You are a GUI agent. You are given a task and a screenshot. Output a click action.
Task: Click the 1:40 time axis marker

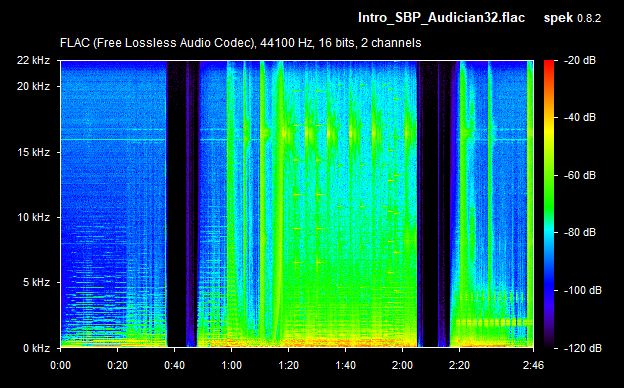point(345,365)
